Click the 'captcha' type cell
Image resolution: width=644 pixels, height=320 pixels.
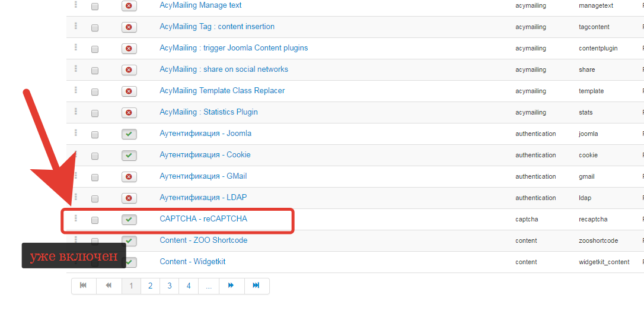tap(527, 220)
